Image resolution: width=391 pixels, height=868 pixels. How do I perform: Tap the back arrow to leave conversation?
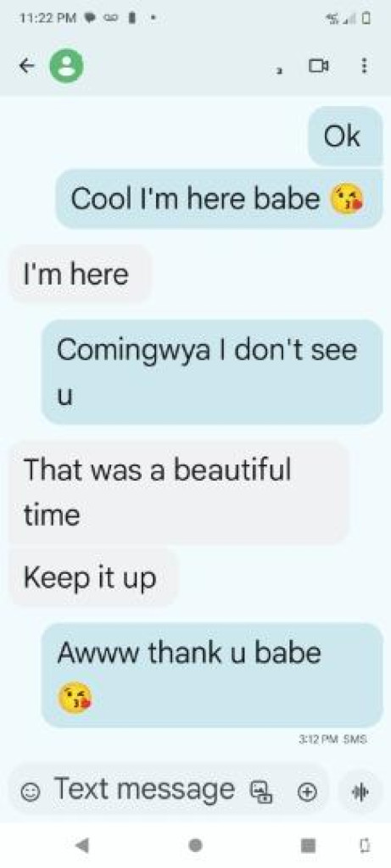tap(25, 66)
